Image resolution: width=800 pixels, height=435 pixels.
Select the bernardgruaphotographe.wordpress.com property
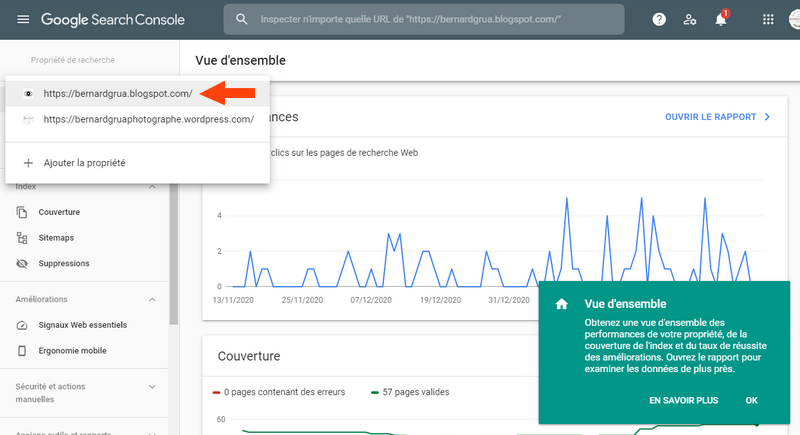(x=148, y=119)
